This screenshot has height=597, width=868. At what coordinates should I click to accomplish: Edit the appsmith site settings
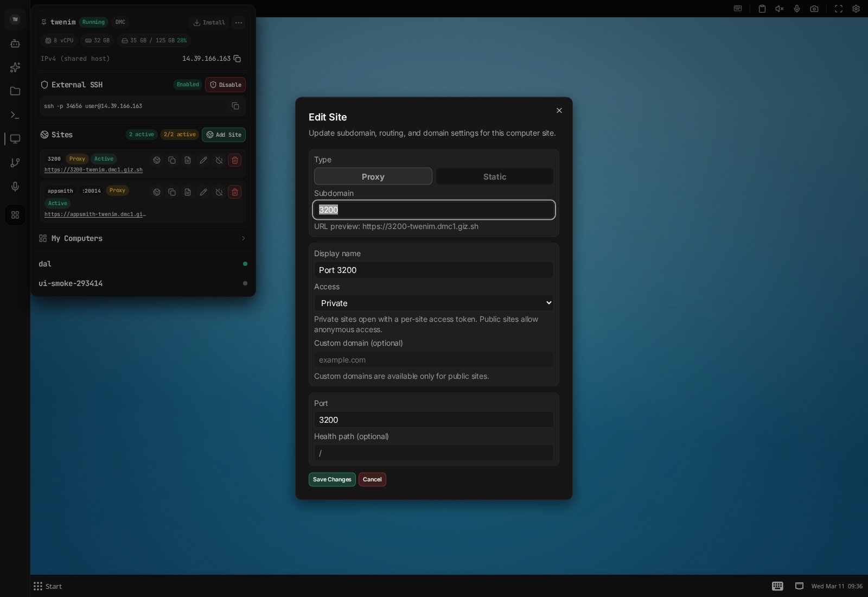click(203, 192)
